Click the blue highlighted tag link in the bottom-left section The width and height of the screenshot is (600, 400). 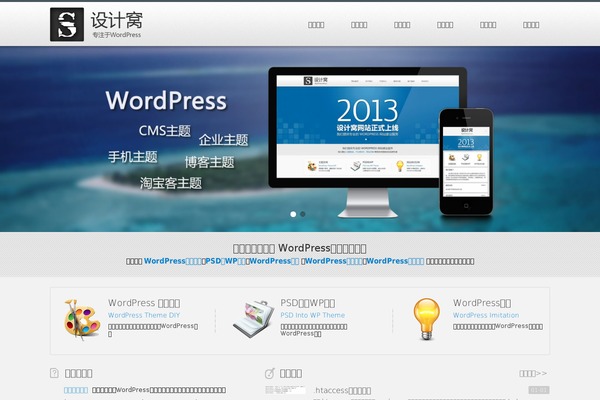(x=76, y=390)
